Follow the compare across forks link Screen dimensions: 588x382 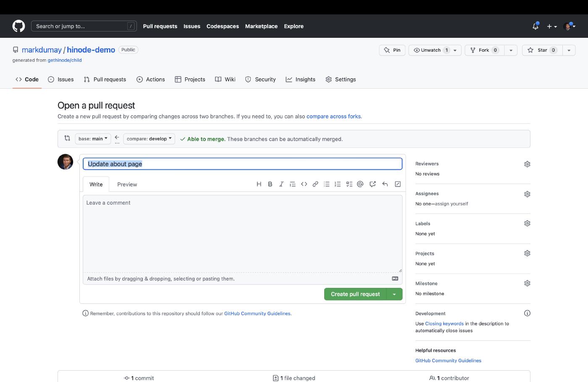(333, 116)
